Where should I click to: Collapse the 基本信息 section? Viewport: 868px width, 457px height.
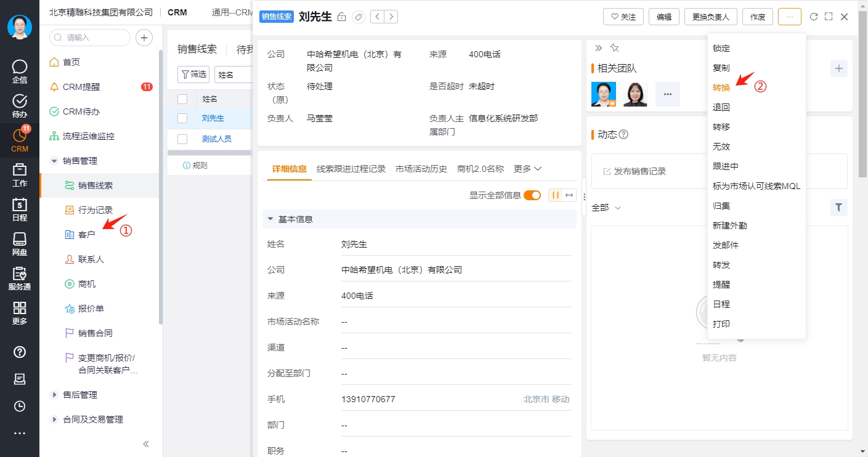(270, 219)
